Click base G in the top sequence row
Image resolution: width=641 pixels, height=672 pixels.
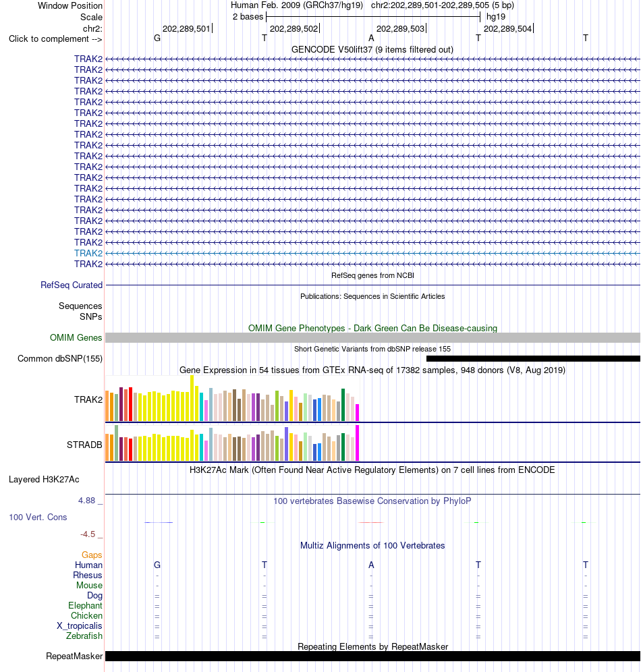(x=157, y=38)
